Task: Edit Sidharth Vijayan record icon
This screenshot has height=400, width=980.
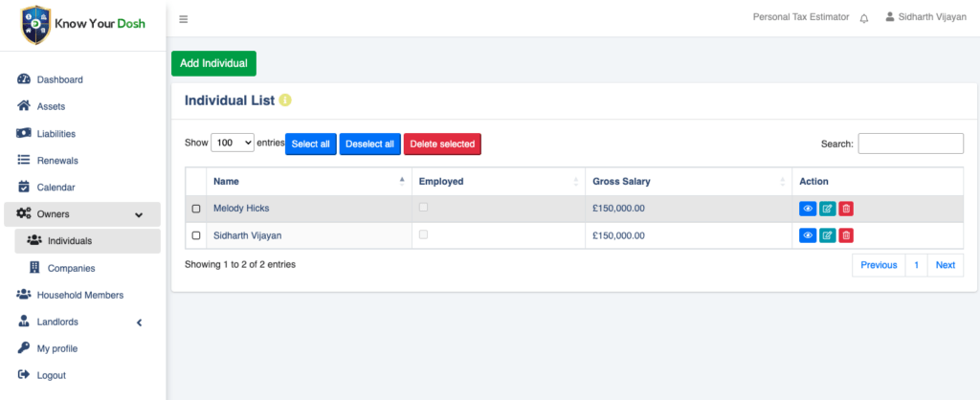Action: click(x=827, y=235)
